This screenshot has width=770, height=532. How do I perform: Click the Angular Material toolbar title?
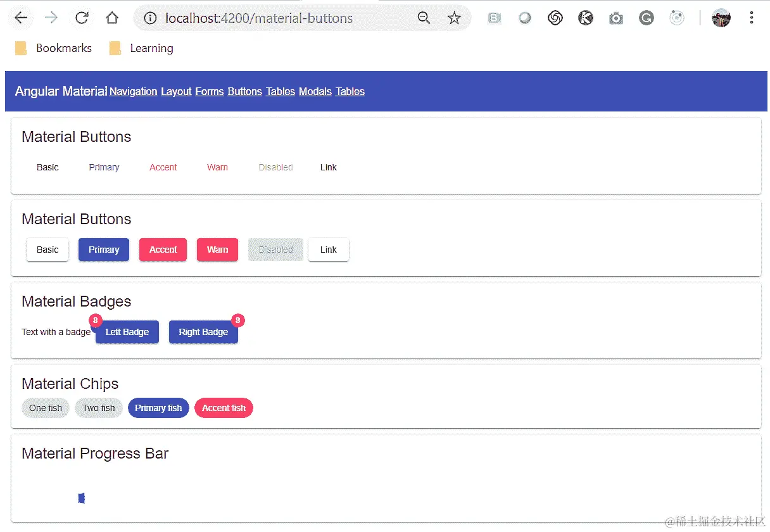[61, 91]
